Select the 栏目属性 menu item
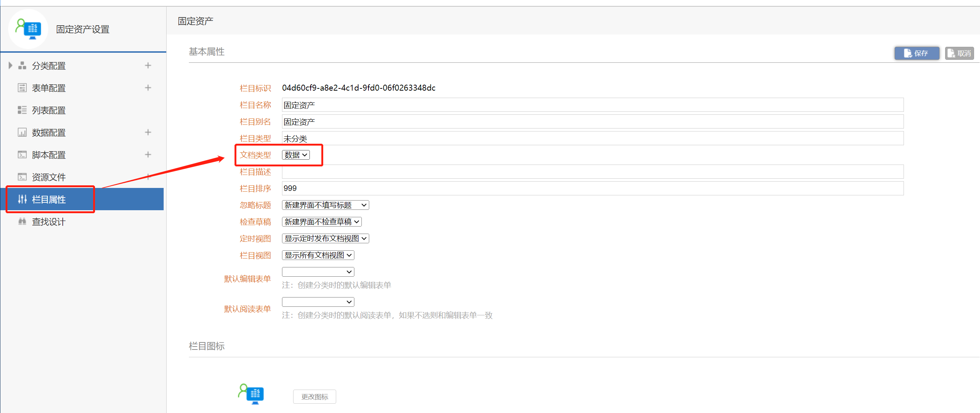This screenshot has height=413, width=980. click(49, 199)
